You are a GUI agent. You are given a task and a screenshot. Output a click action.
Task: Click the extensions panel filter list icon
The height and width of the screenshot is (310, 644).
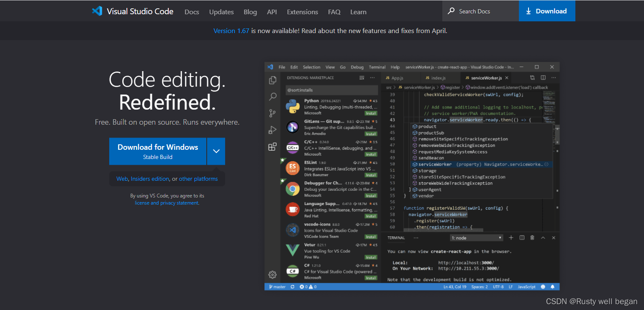click(362, 78)
